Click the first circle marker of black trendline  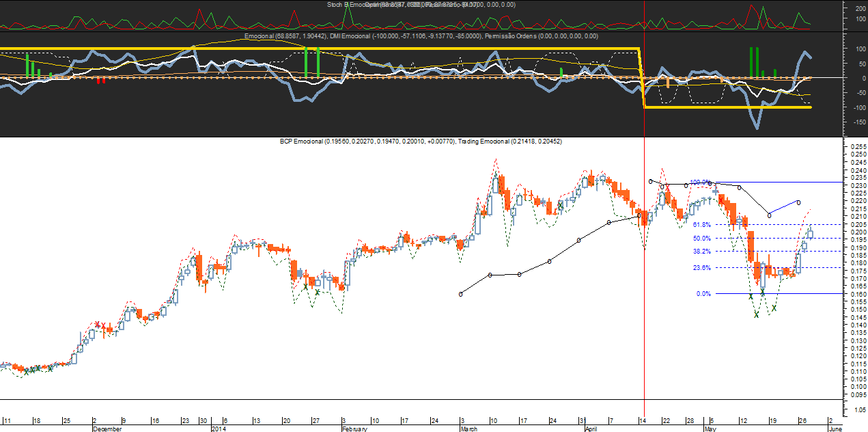(461, 294)
